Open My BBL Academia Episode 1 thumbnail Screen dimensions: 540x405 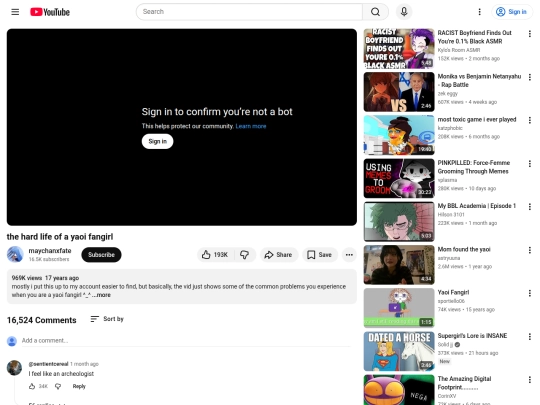[x=399, y=221]
